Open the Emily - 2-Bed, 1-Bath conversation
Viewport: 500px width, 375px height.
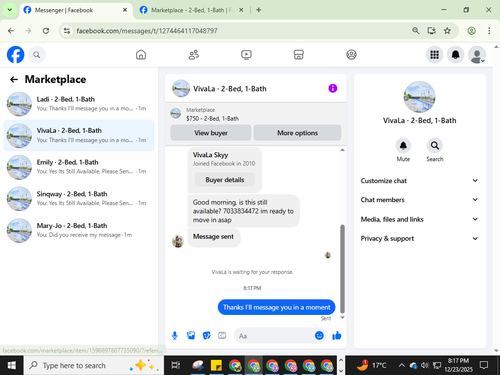[79, 167]
